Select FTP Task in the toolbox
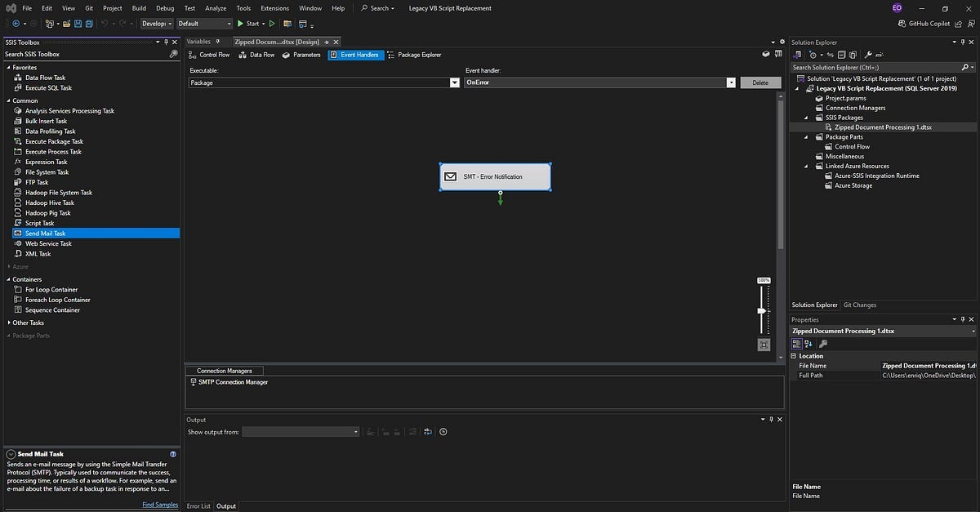980x512 pixels. tap(37, 182)
